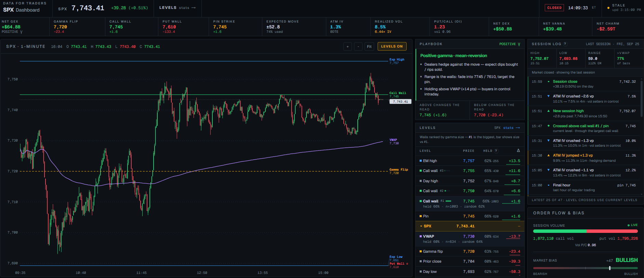Click the Final hour session log entry
Image resolution: width=644 pixels, height=278 pixels.
point(584,187)
